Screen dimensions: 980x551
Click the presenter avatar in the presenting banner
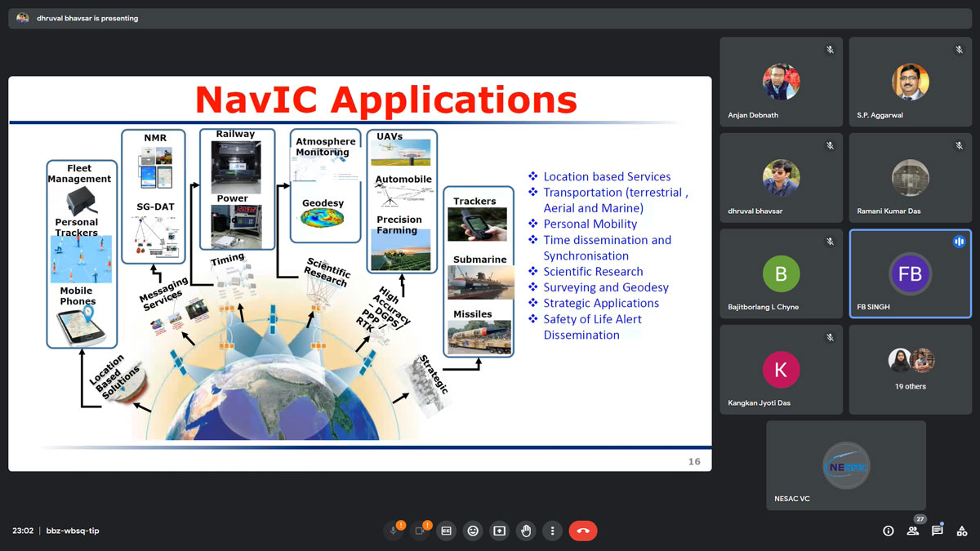[x=23, y=18]
